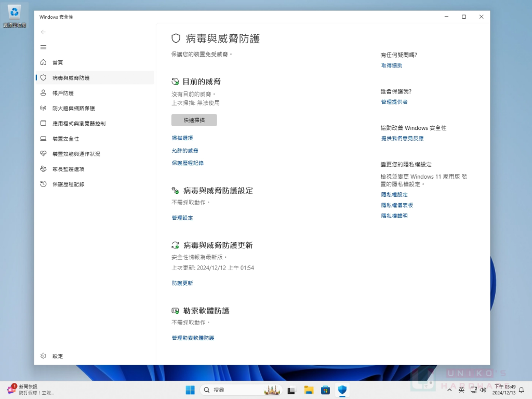Image resolution: width=532 pixels, height=399 pixels.
Task: Open the 新聞快訊 widget on the taskbar
Action: pyautogui.click(x=31, y=390)
